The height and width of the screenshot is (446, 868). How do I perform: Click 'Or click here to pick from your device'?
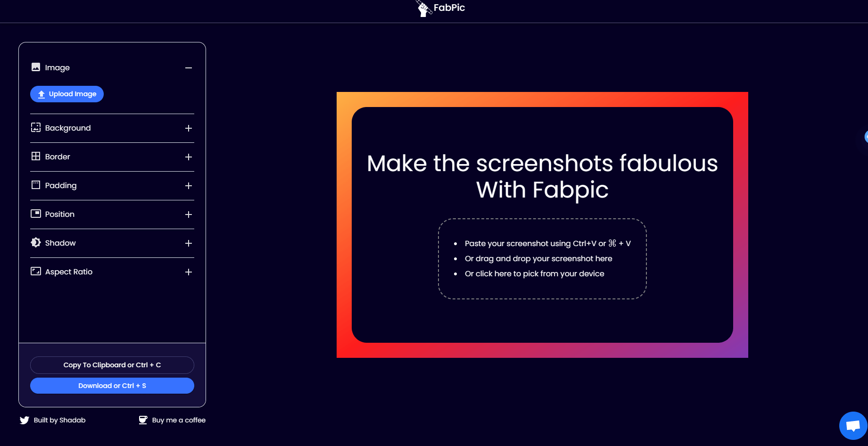pyautogui.click(x=535, y=273)
